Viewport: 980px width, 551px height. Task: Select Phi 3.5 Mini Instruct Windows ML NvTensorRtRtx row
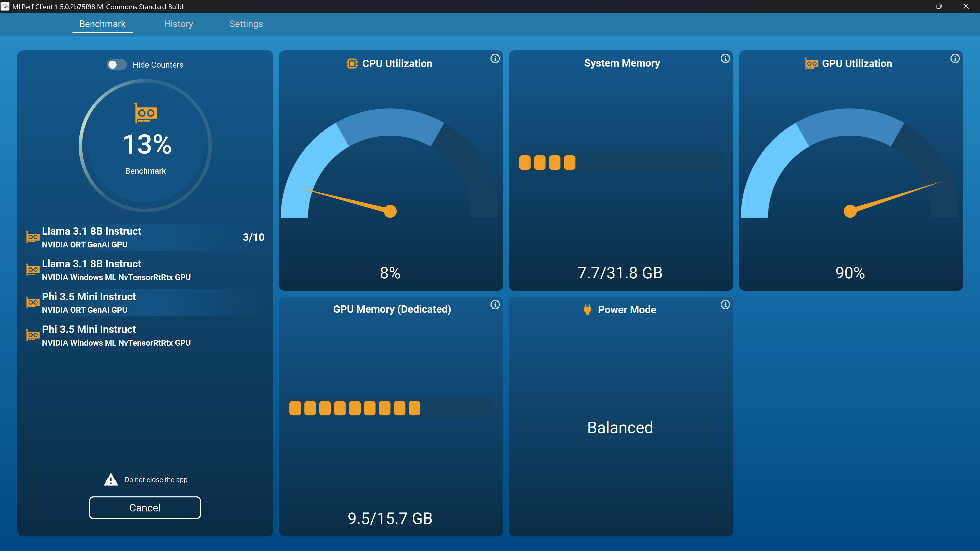[145, 335]
